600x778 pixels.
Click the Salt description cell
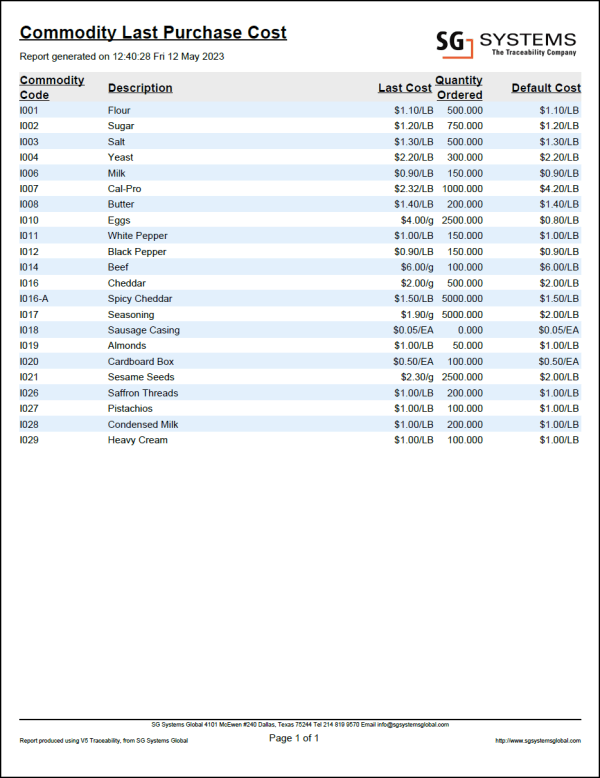pos(116,142)
